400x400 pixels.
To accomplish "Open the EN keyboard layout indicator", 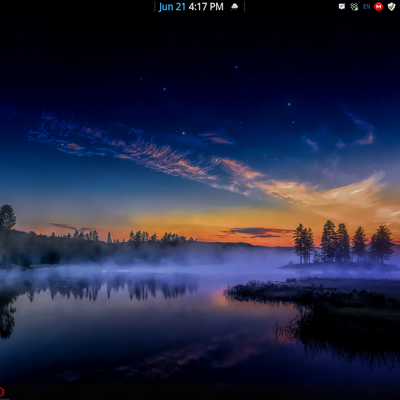I will pos(367,7).
